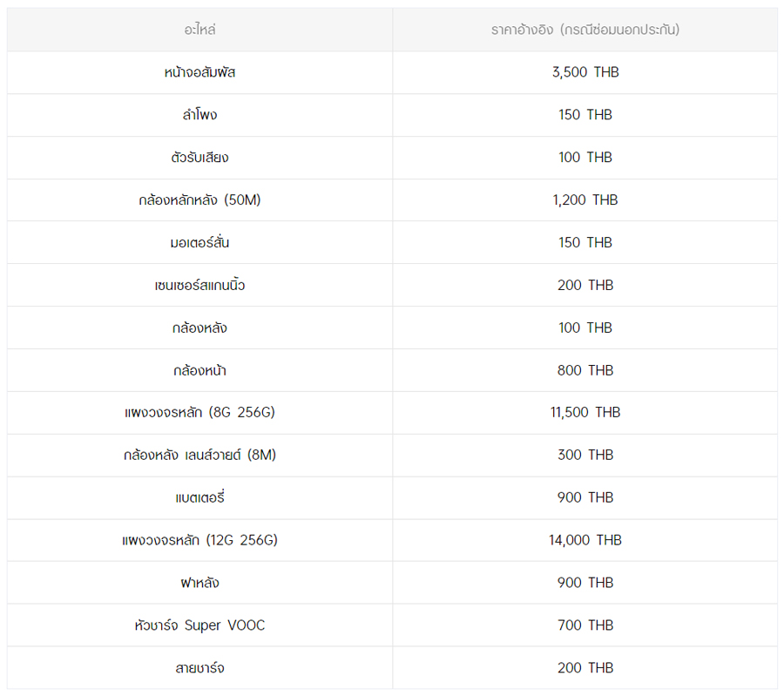The width and height of the screenshot is (784, 696).
Task: Click the ตัวรับเสียง part name
Action: (199, 158)
